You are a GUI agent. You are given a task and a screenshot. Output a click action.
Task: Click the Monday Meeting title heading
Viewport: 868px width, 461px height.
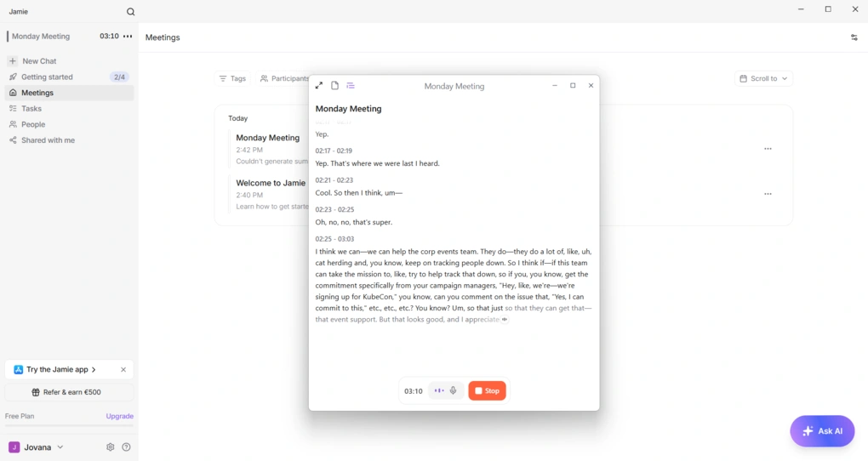[x=348, y=109]
